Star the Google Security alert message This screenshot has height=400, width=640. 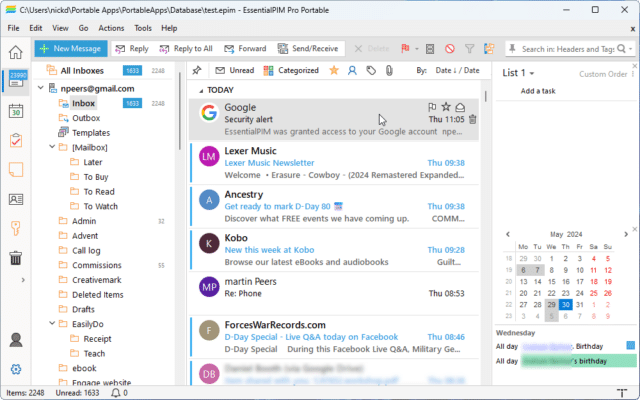coord(446,107)
